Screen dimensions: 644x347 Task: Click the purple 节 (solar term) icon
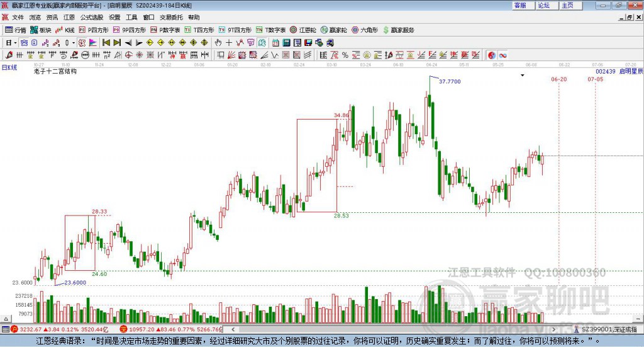coord(251,43)
